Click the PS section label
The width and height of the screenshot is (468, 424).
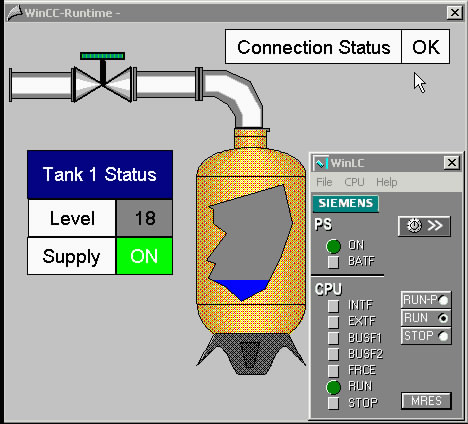click(323, 225)
